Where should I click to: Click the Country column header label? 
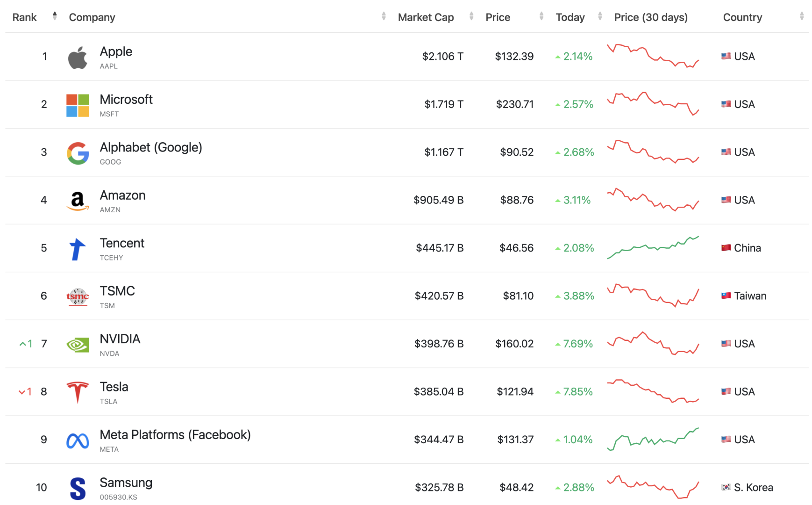click(742, 17)
